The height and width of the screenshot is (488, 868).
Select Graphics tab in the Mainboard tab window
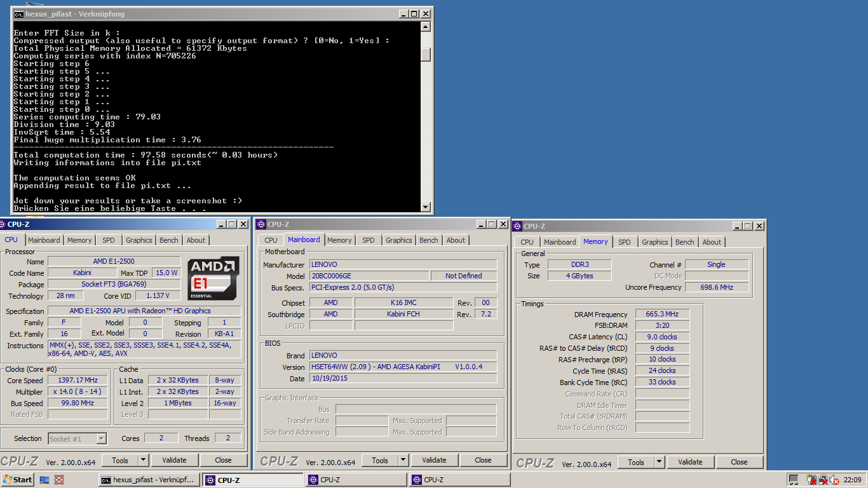399,240
